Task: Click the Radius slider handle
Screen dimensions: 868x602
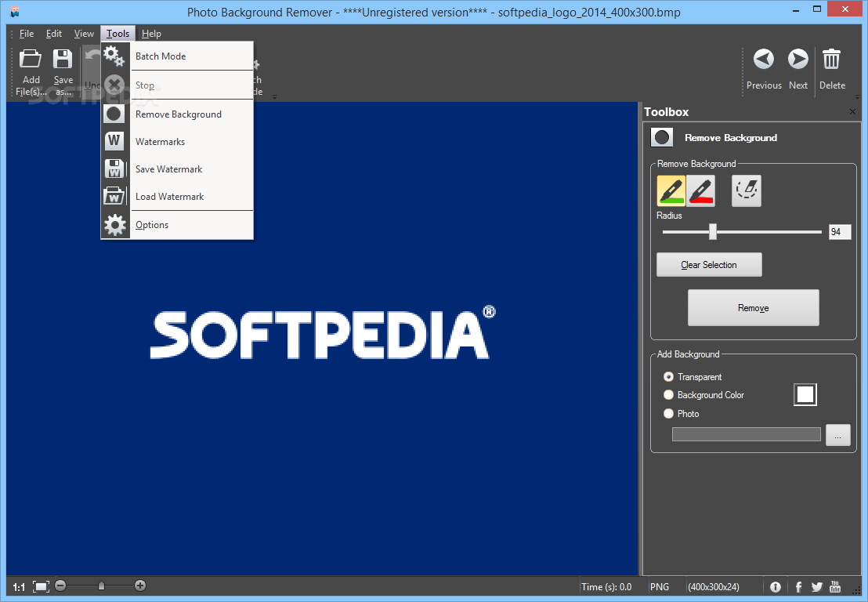Action: pyautogui.click(x=713, y=231)
